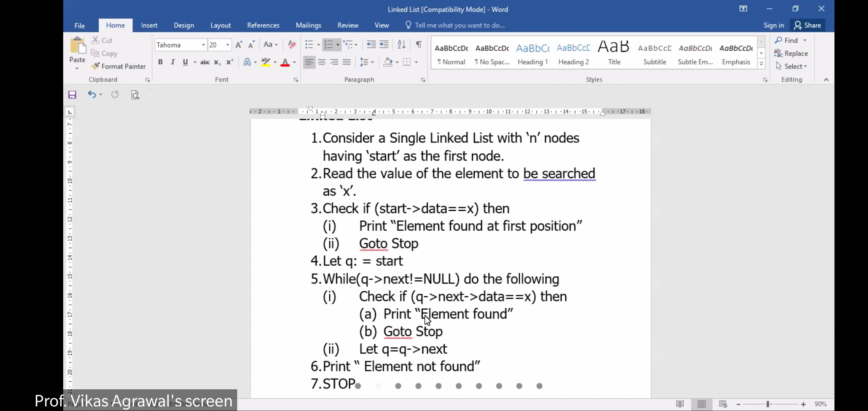Click the Format Painter icon

pyautogui.click(x=96, y=66)
